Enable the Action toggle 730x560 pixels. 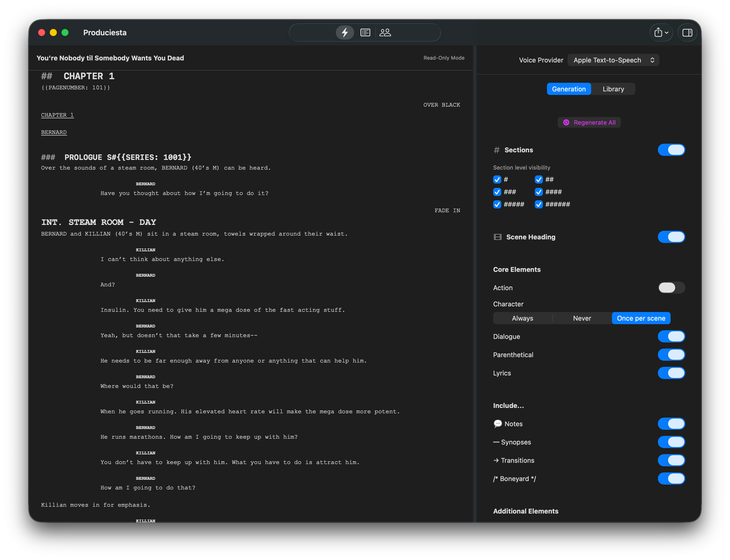(671, 288)
